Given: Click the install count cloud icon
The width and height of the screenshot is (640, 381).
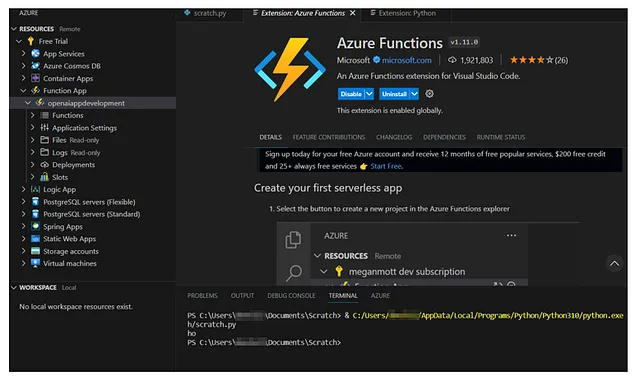Looking at the screenshot, I should (x=452, y=60).
